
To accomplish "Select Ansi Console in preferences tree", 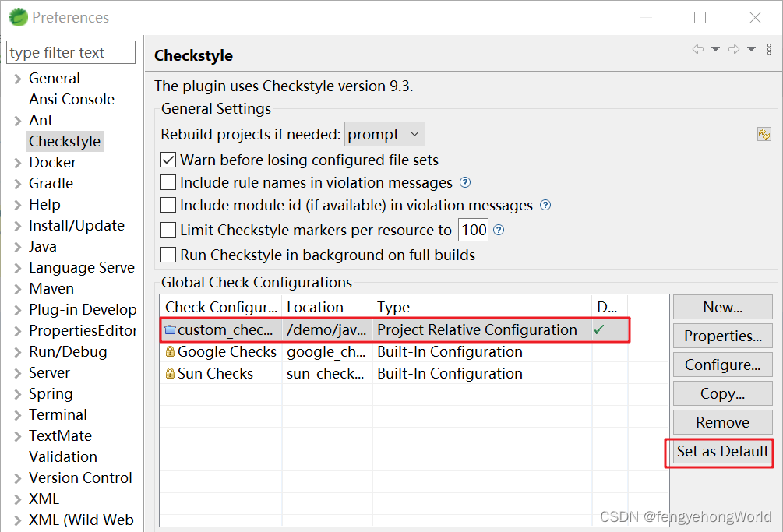I will (72, 100).
